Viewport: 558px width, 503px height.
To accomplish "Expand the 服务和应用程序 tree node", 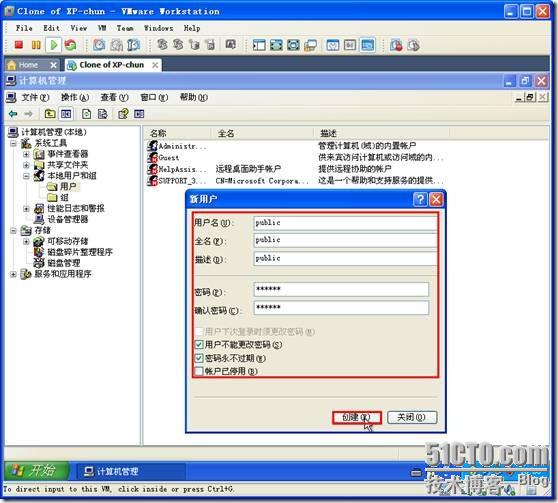I will click(x=14, y=274).
